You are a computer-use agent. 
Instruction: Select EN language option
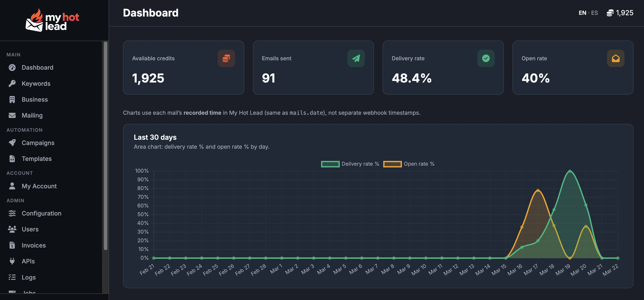pos(582,13)
